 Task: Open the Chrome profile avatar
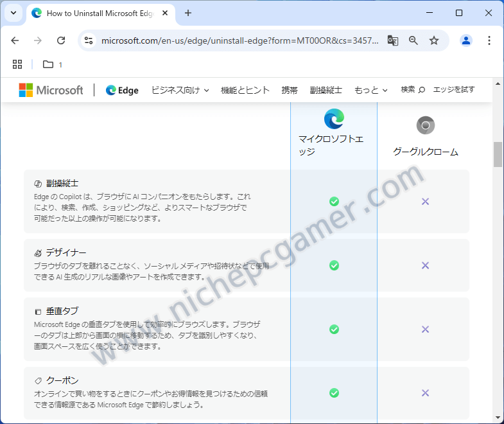(465, 40)
